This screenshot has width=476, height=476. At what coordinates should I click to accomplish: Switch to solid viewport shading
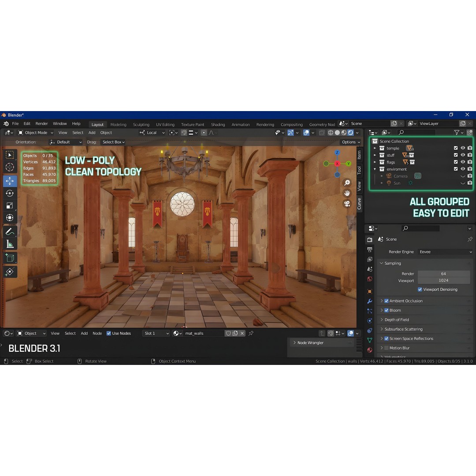pos(337,133)
